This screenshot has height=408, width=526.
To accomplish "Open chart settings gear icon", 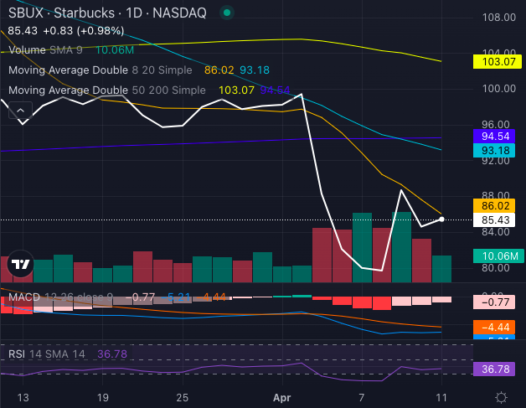I will tap(501, 398).
